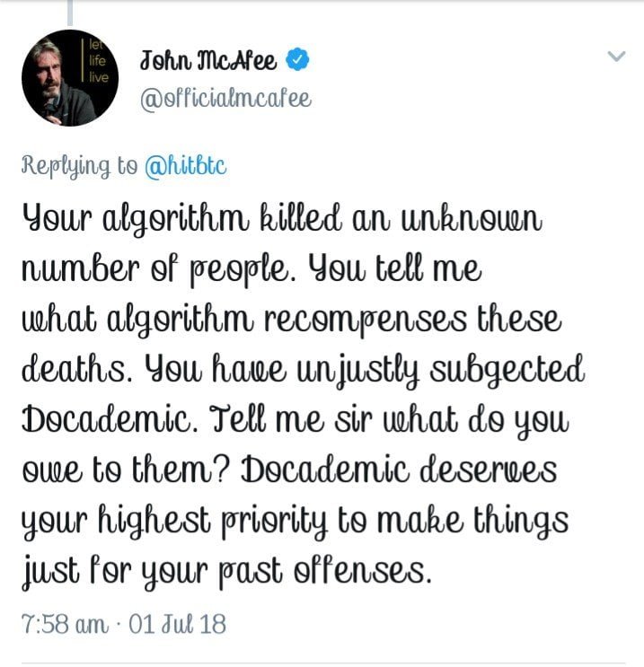Expand the tweet options chevron
644x667 pixels.
(616, 57)
